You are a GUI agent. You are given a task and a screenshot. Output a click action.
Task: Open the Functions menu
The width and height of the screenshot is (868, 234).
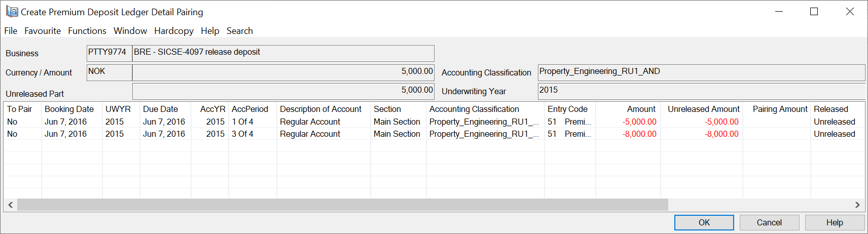pyautogui.click(x=87, y=31)
